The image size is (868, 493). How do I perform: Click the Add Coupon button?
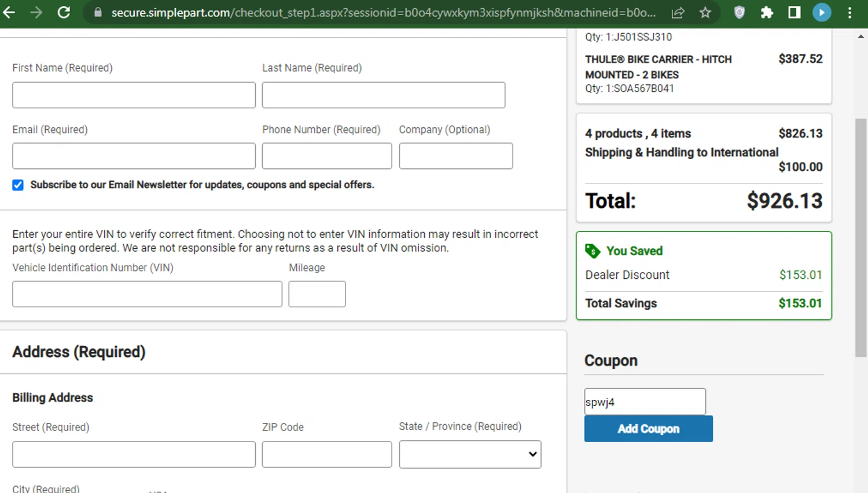pyautogui.click(x=648, y=429)
